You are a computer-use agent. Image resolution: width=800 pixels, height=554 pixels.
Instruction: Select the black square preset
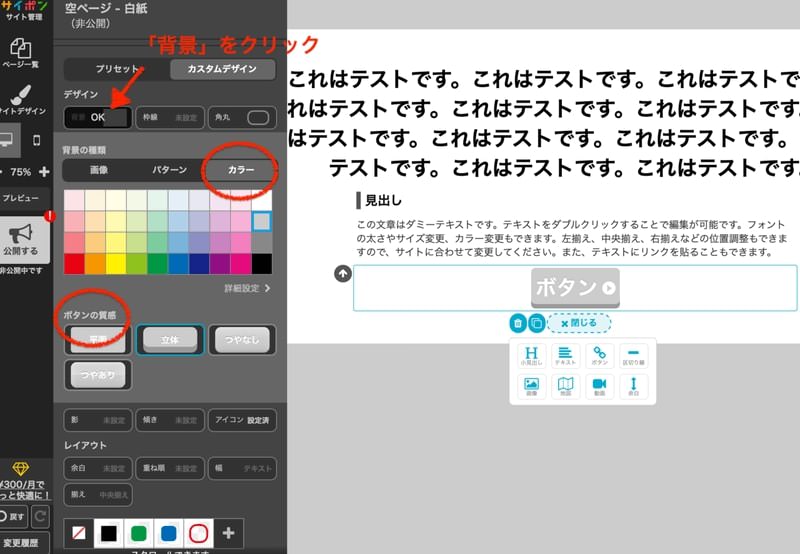tap(109, 533)
